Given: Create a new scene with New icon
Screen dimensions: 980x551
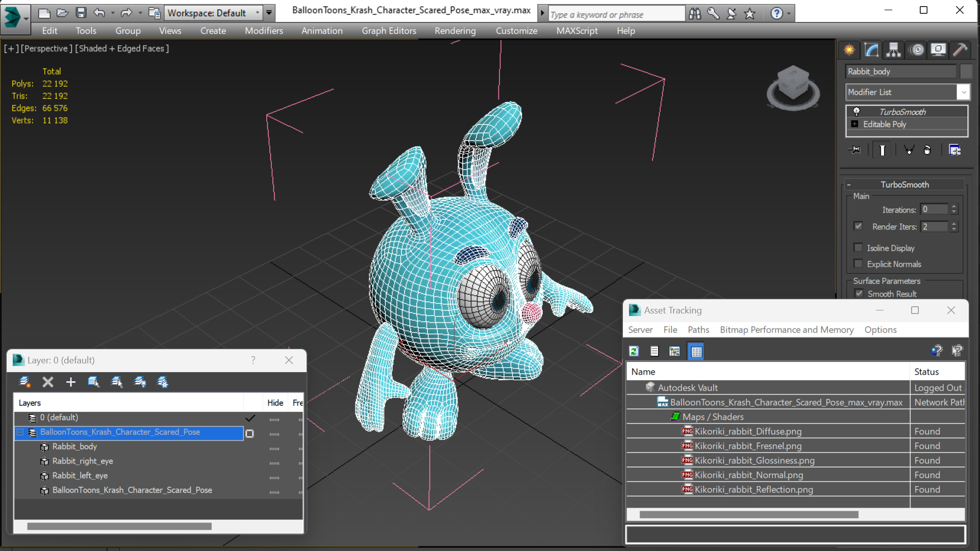Looking at the screenshot, I should tap(44, 13).
